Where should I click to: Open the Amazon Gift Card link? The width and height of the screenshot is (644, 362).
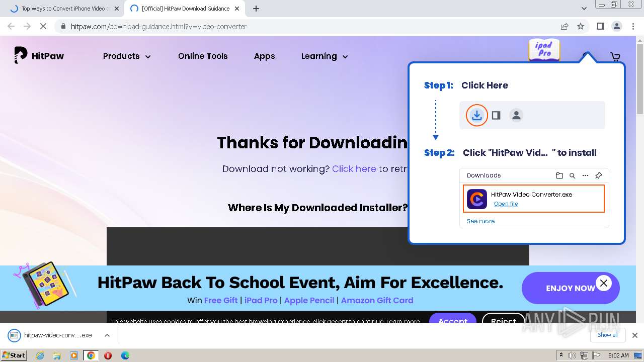377,300
